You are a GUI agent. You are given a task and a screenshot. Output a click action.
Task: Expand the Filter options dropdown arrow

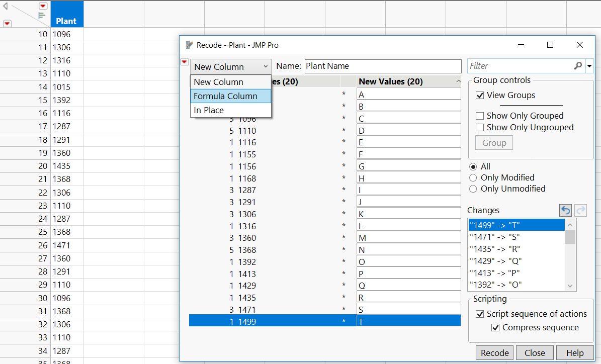pyautogui.click(x=589, y=66)
